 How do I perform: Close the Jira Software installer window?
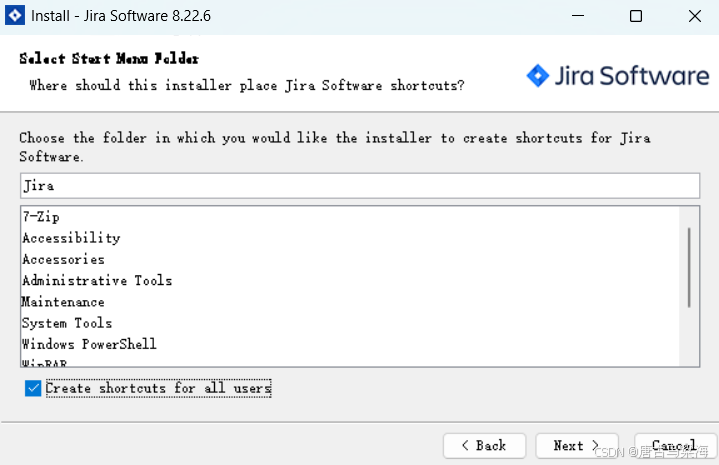click(x=695, y=16)
